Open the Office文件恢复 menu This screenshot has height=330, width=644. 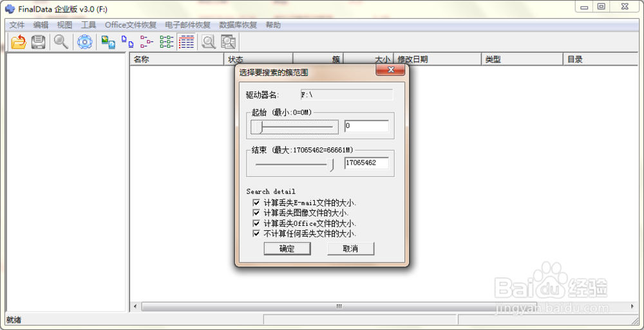pyautogui.click(x=131, y=25)
